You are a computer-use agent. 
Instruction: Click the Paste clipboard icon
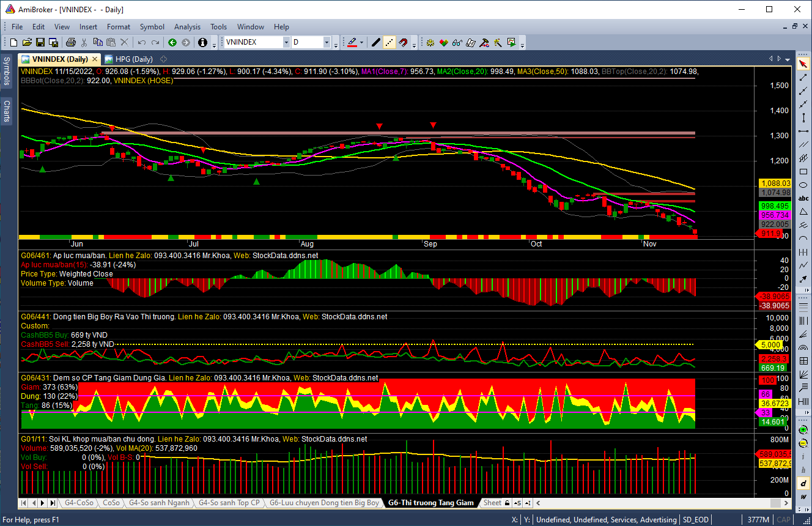pos(111,42)
